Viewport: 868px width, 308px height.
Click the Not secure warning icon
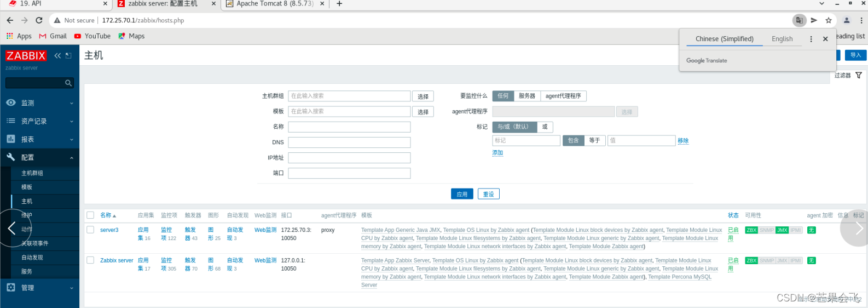tap(57, 20)
